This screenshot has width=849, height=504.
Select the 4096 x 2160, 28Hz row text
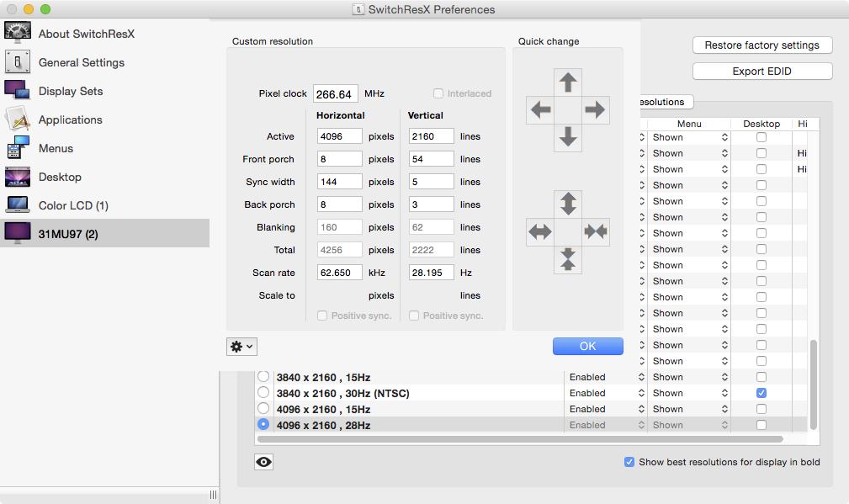click(323, 426)
